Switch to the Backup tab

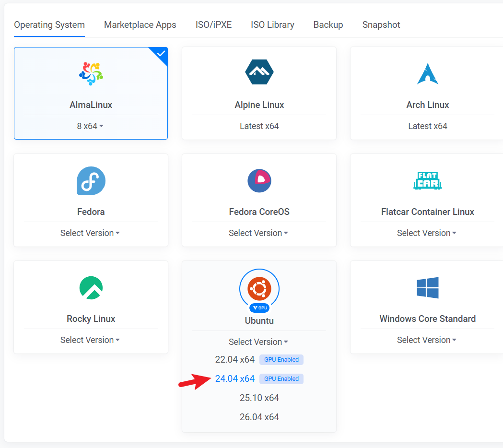328,25
